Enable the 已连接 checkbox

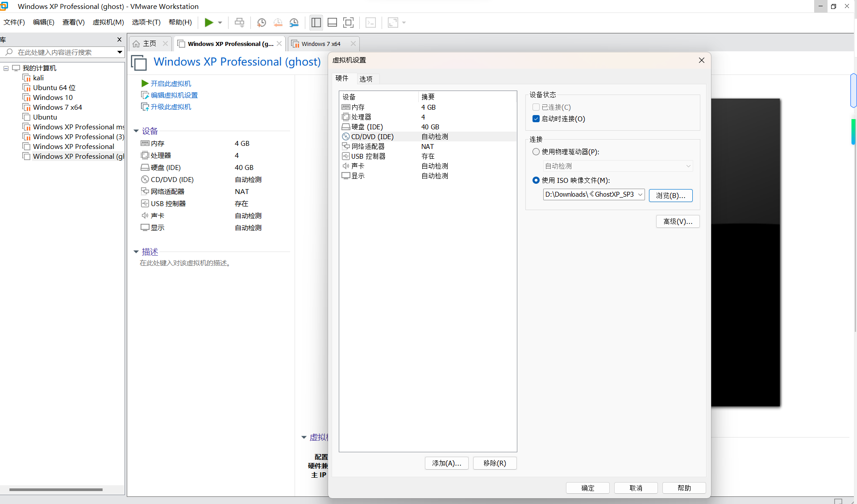coord(536,107)
